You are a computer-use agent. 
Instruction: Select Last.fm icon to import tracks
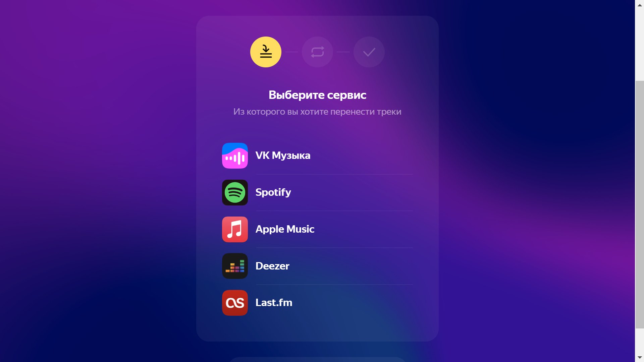234,303
